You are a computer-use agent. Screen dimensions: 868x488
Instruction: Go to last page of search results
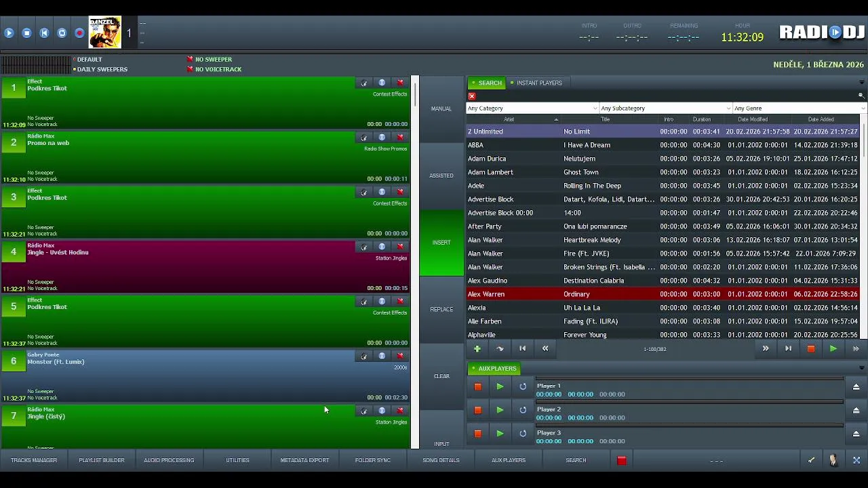(788, 348)
